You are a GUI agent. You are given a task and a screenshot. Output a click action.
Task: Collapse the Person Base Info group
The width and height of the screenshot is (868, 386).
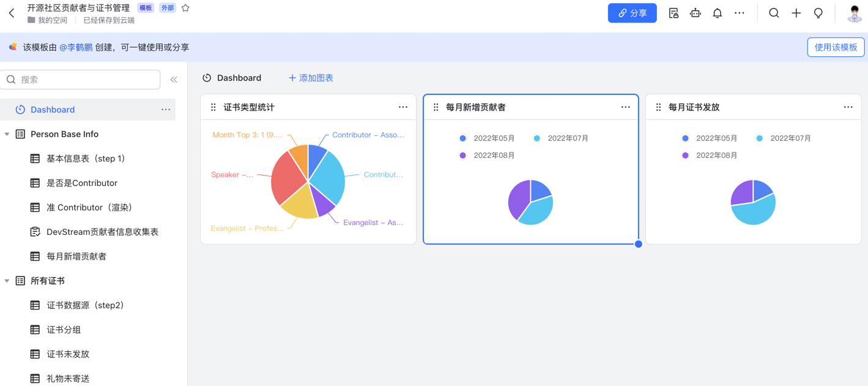7,134
